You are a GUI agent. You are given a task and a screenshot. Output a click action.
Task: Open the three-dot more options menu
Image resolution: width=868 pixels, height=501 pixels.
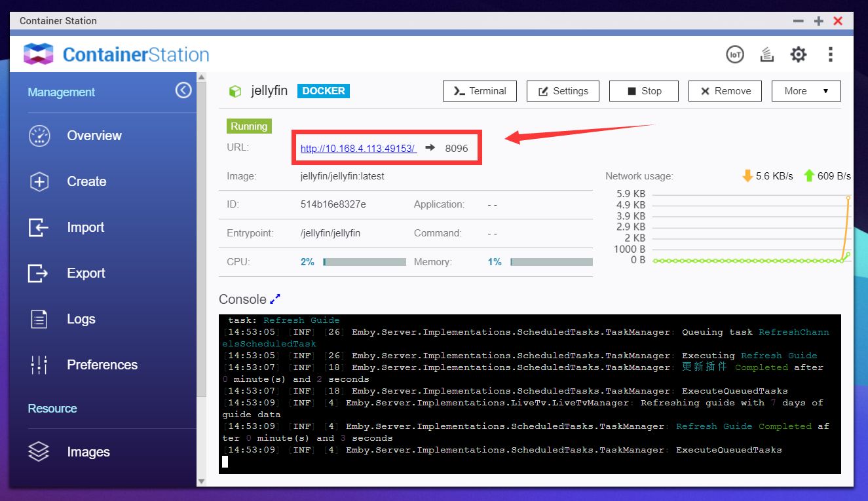(x=830, y=54)
